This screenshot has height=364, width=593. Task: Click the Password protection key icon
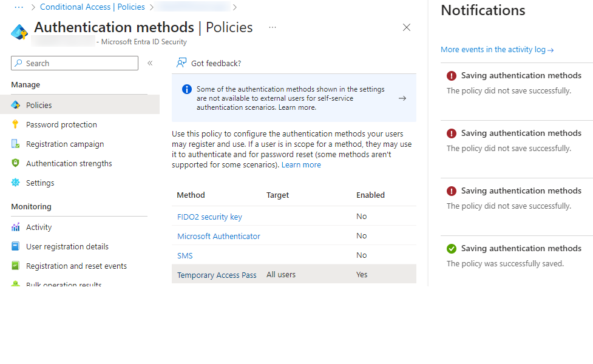click(15, 124)
